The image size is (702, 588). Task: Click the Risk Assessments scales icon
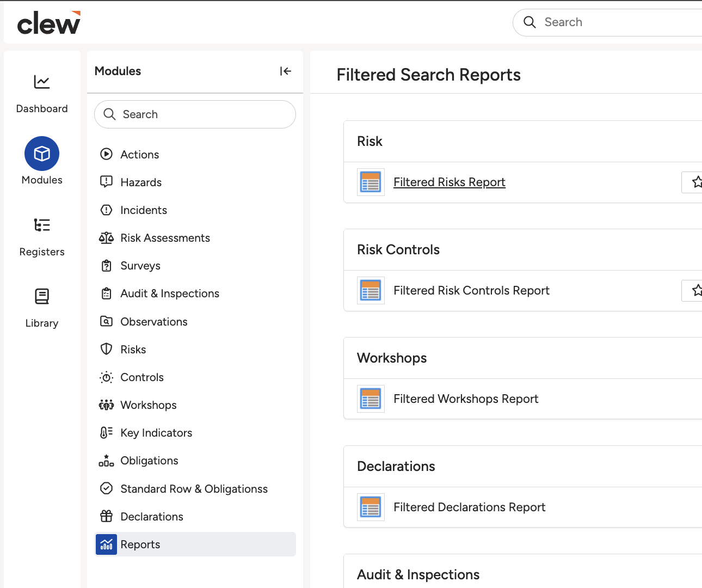click(x=107, y=238)
